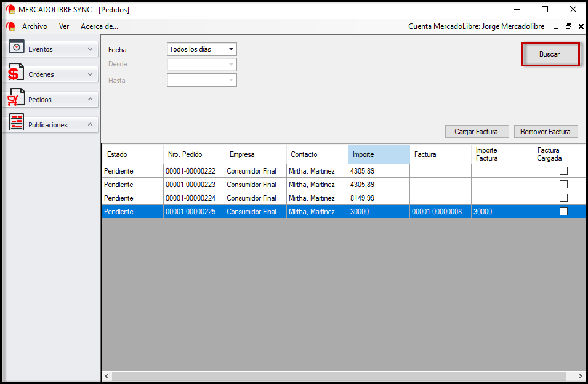Click Pendiente in the 00001-00000222 row

(133, 171)
